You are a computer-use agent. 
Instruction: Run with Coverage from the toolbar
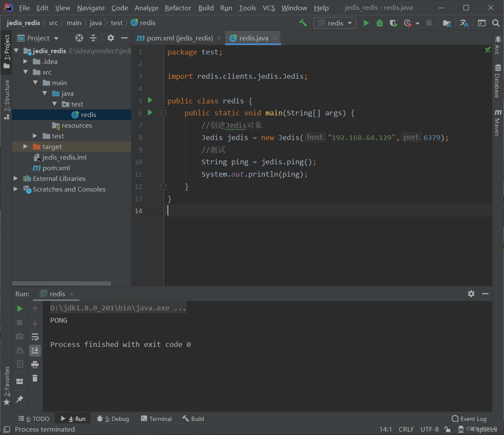(393, 23)
